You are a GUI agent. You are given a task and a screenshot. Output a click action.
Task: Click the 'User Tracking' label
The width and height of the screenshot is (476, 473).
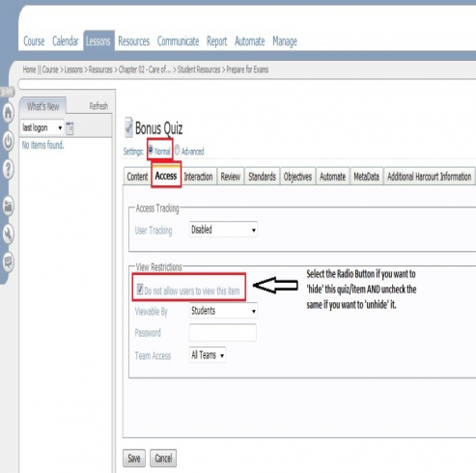click(154, 231)
